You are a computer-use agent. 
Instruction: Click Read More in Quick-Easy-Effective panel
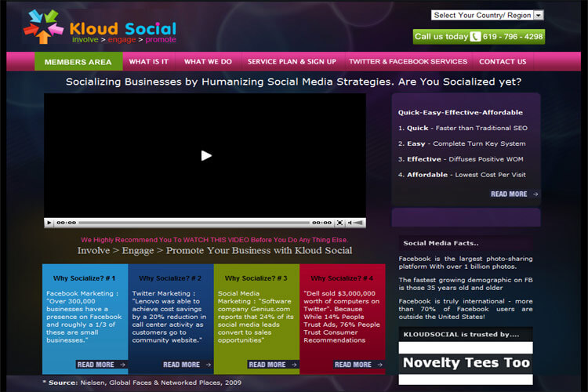point(514,194)
